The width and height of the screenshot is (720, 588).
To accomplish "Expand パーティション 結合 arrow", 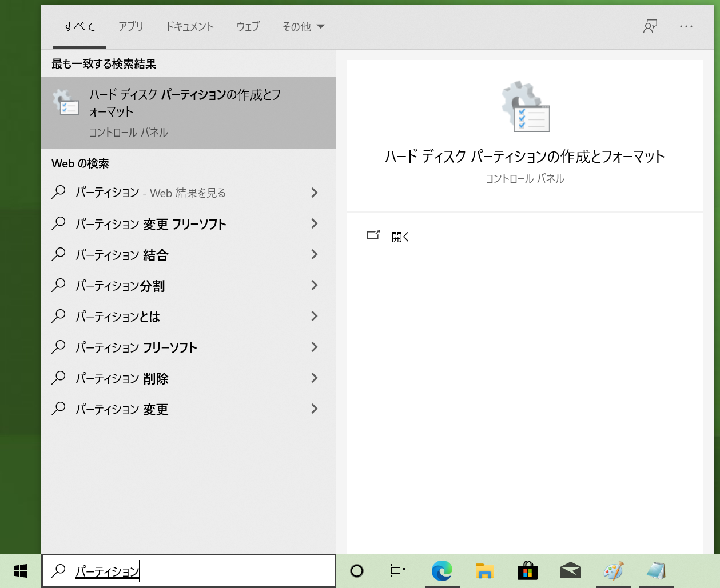I will pyautogui.click(x=314, y=254).
